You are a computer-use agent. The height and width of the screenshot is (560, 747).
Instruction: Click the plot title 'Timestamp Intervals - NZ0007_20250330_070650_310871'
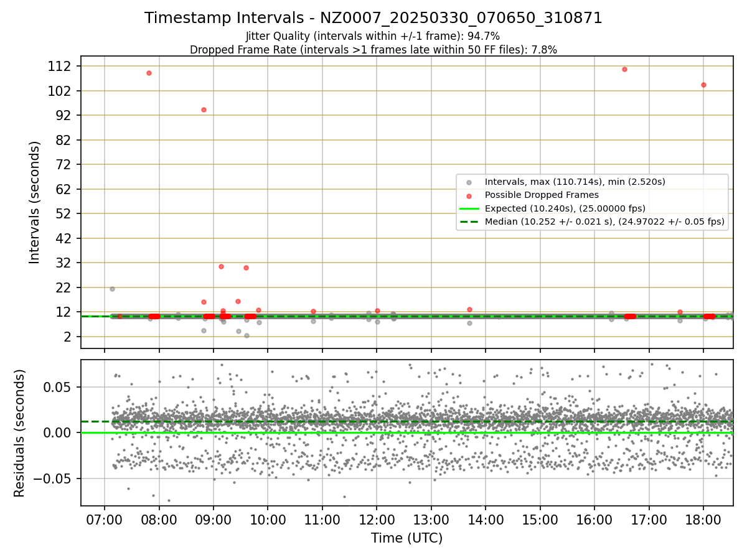(374, 18)
